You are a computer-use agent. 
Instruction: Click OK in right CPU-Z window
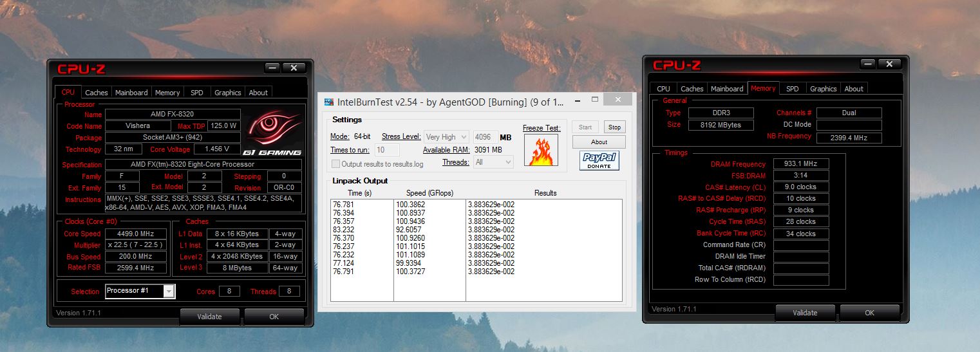(x=870, y=313)
